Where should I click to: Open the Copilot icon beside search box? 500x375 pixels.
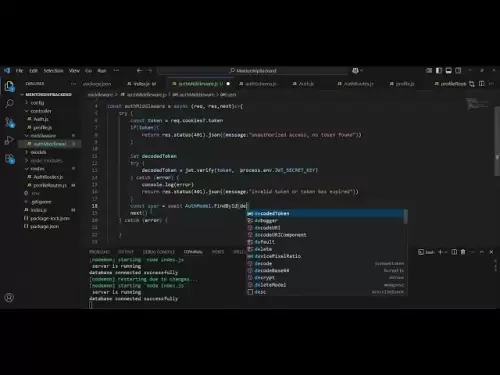click(355, 71)
